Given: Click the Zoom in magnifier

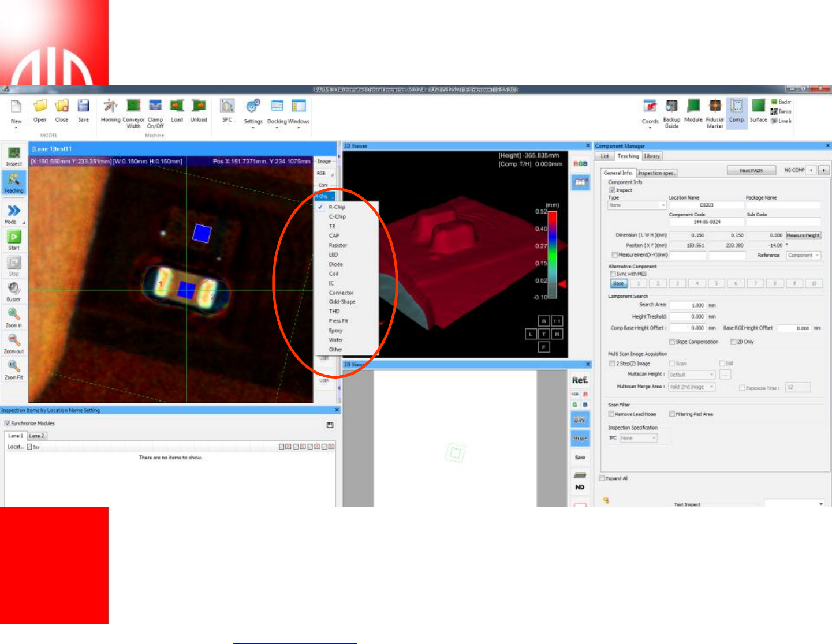Looking at the screenshot, I should point(14,314).
